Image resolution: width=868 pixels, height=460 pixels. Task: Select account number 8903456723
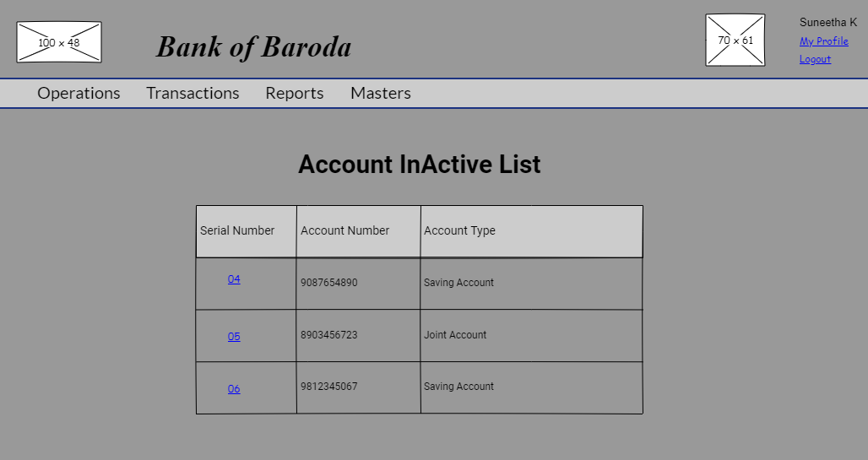pos(328,335)
